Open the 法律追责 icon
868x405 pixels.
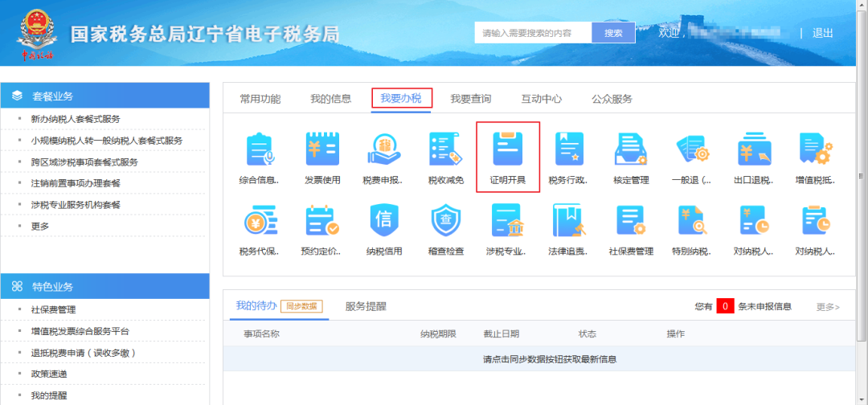pyautogui.click(x=569, y=220)
